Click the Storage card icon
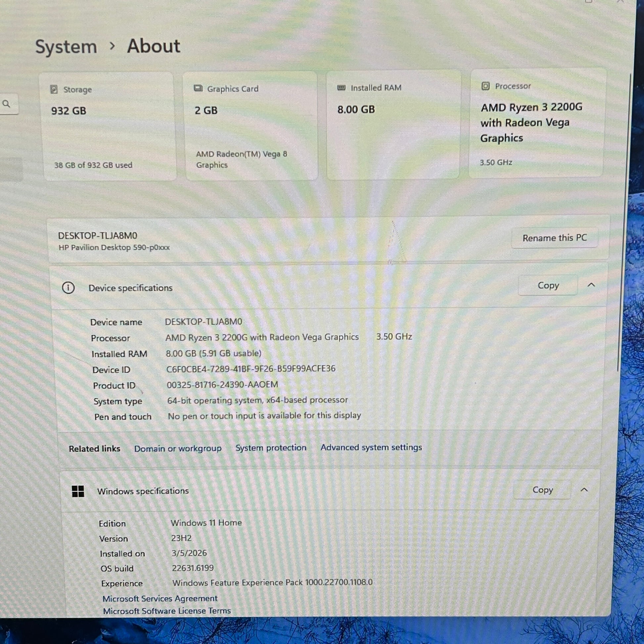 (54, 89)
